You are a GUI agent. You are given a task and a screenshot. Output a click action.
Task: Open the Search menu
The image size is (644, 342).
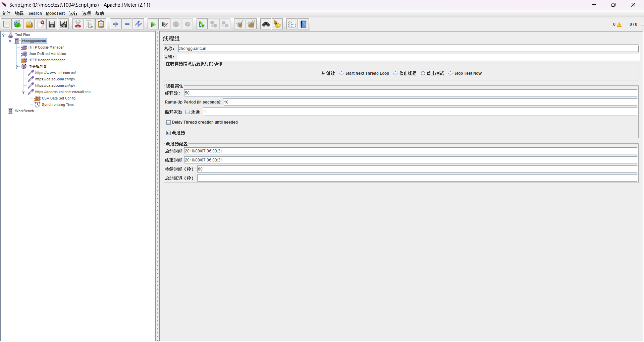coord(35,13)
